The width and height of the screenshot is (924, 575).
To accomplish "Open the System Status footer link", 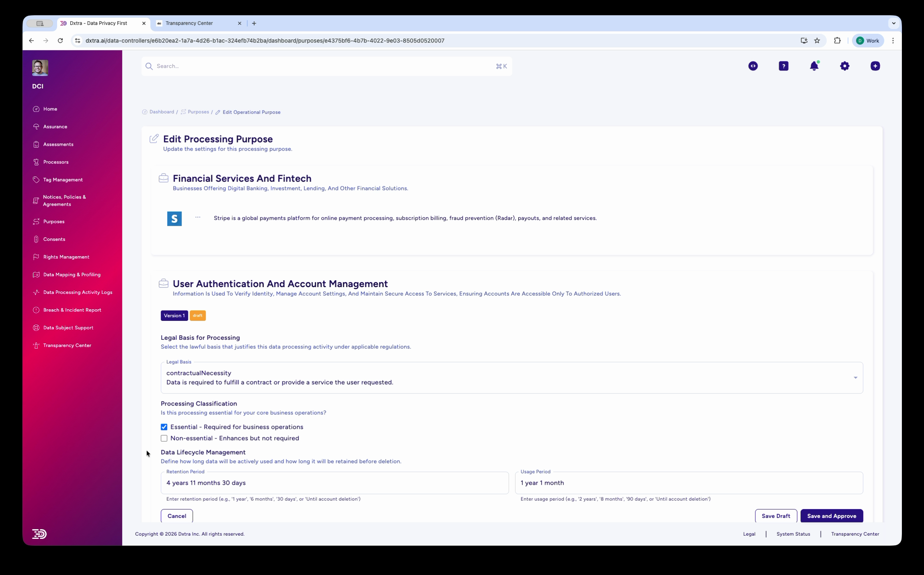I will coord(793,534).
